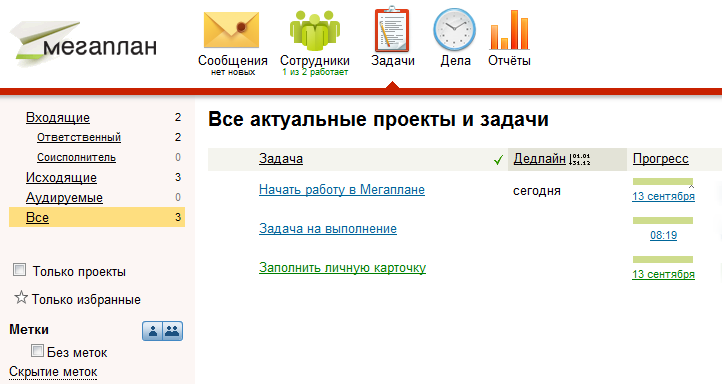Tick the Без меток checkbox

(x=37, y=351)
